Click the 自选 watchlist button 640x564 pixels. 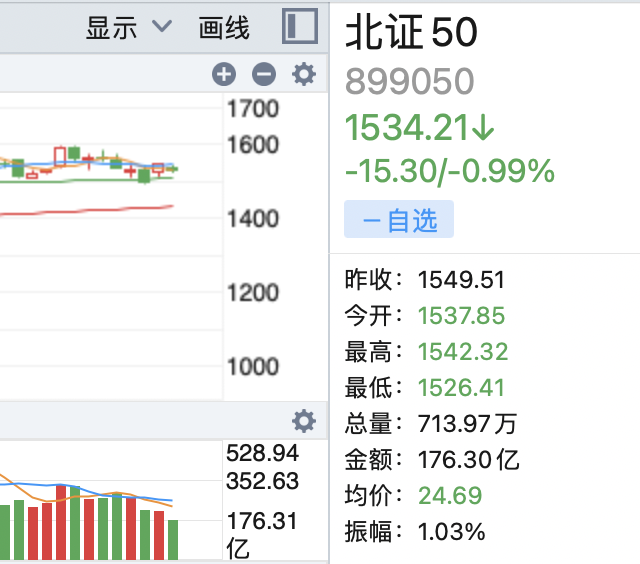[399, 220]
